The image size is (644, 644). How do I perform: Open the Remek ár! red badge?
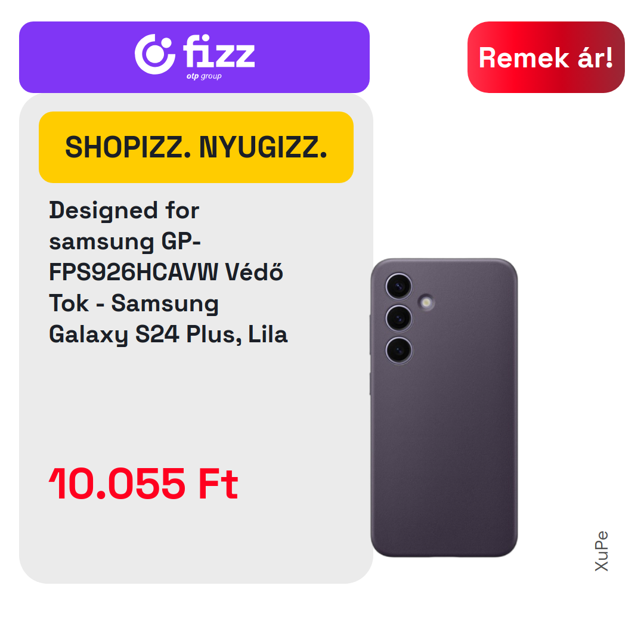point(546,57)
